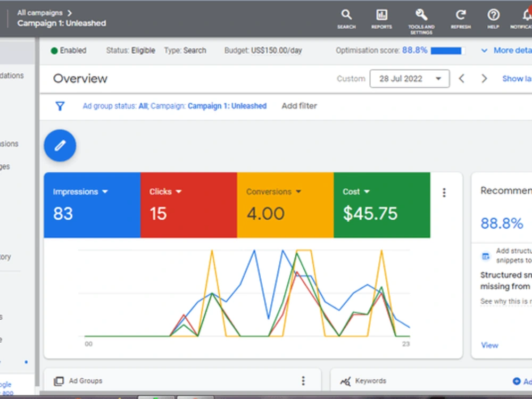Select the blue Impressions scorecard tile
This screenshot has width=532, height=399.
tap(92, 205)
